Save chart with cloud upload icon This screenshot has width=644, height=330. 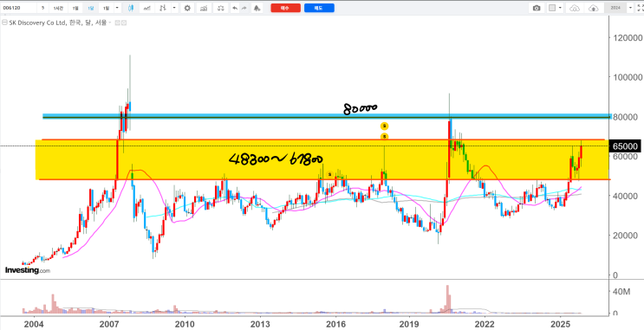coord(594,8)
